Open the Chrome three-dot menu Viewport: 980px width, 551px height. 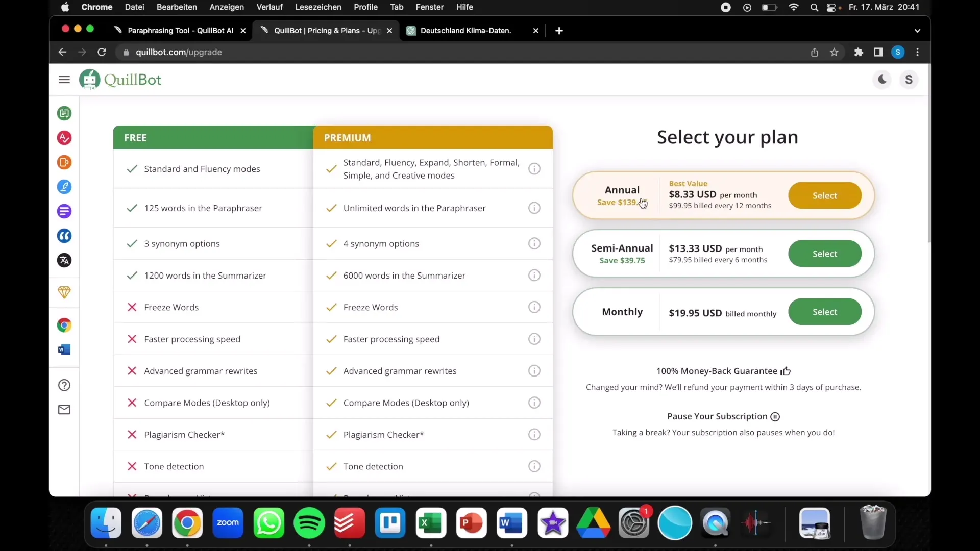point(917,52)
